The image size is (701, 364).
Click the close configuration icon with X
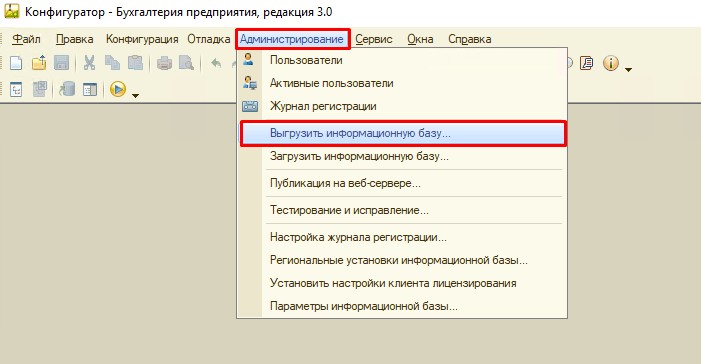[40, 89]
